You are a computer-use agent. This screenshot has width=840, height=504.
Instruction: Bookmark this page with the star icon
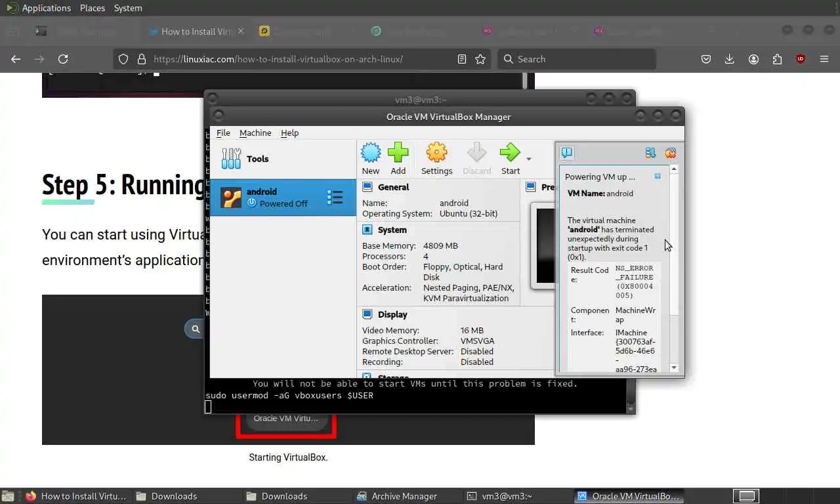pos(480,59)
